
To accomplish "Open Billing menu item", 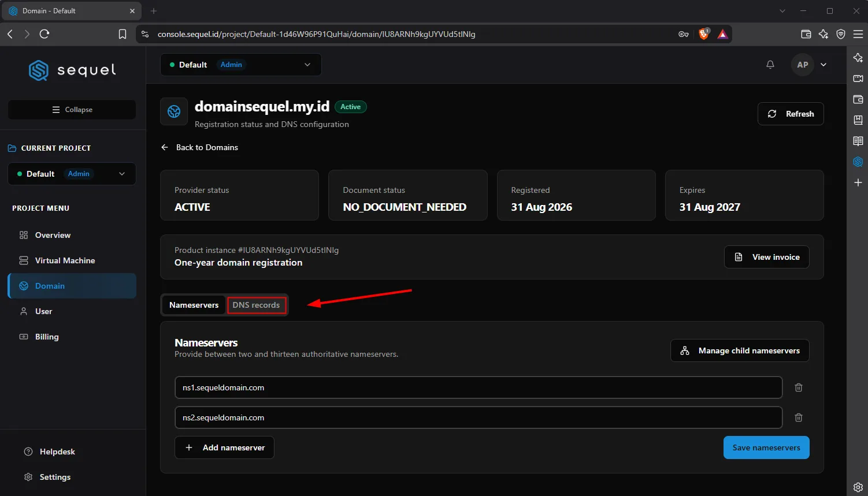I will click(72, 337).
